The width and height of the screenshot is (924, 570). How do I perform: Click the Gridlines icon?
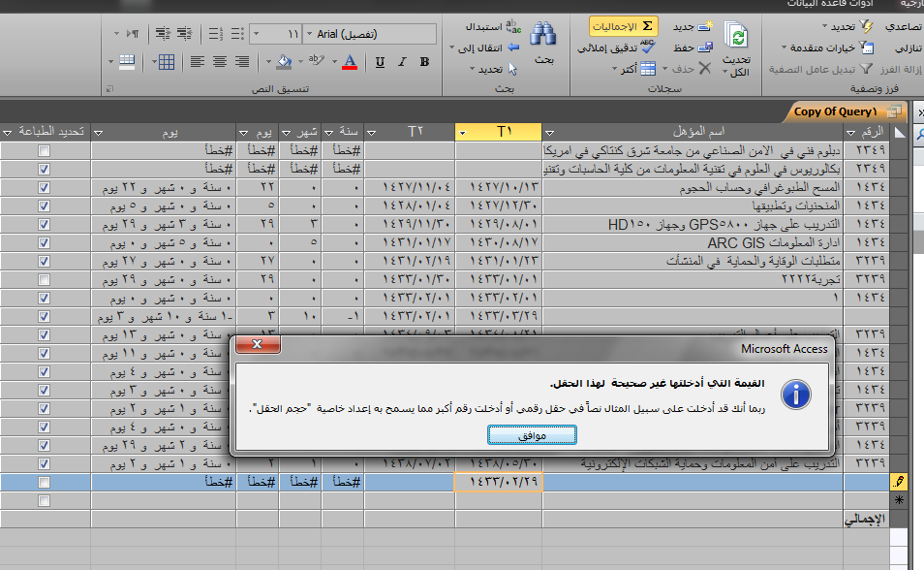[x=167, y=61]
